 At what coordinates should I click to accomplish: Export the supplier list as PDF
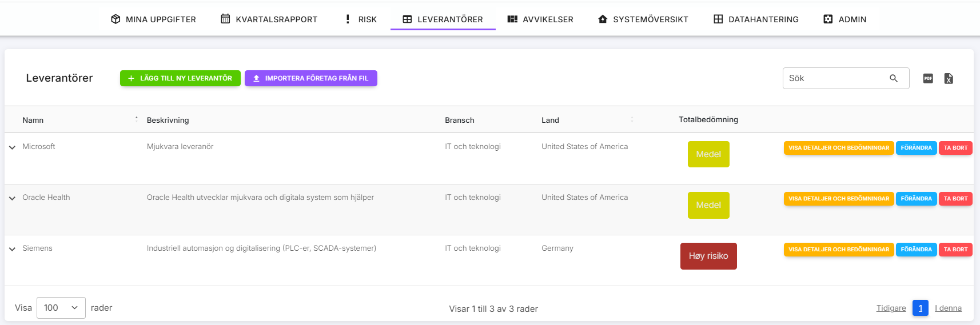click(927, 78)
